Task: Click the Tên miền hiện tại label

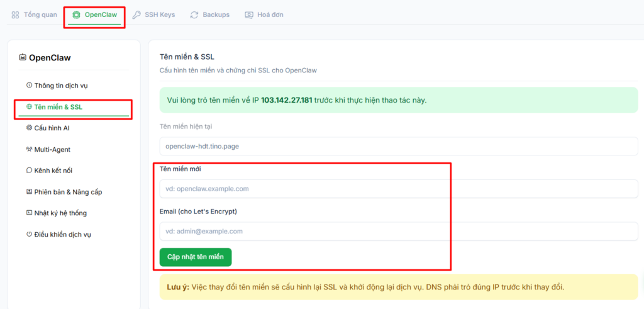Action: click(186, 126)
